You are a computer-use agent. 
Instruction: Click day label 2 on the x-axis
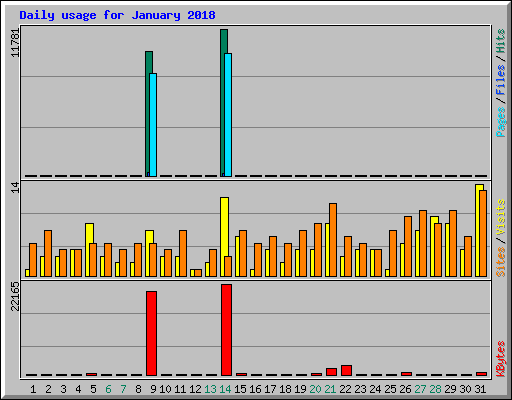tap(48, 389)
